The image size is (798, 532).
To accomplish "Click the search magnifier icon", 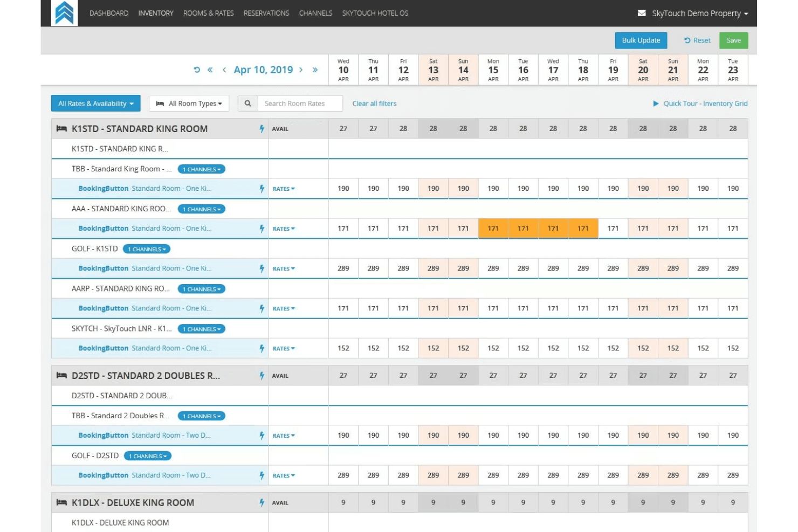I will (x=247, y=103).
